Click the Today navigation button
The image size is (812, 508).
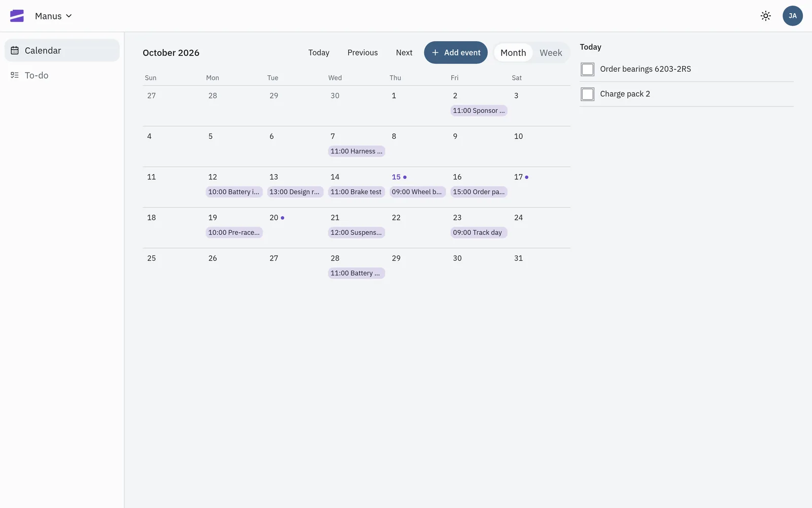[319, 52]
